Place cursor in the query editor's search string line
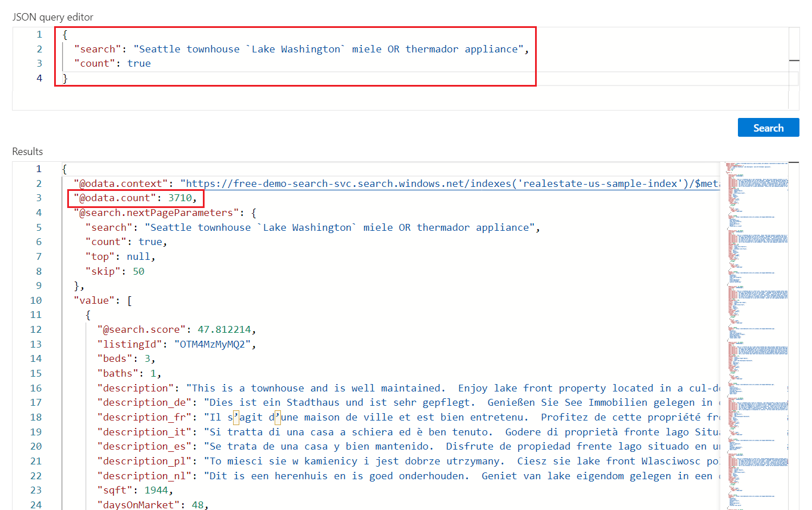Screen dimensions: 812x510 [301, 49]
